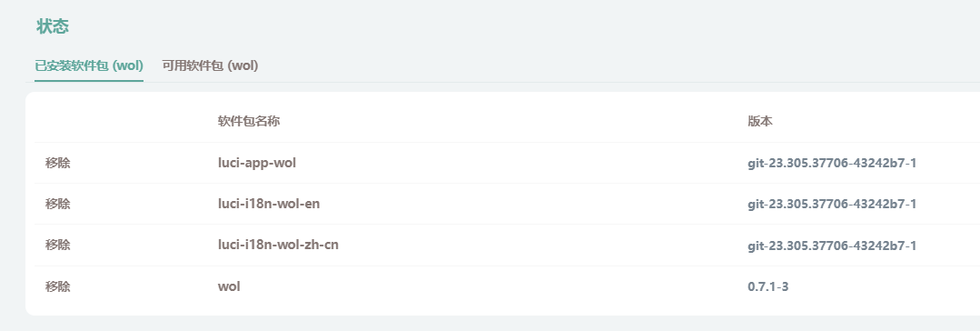Select the wol package name in last row
980x331 pixels.
coord(229,286)
